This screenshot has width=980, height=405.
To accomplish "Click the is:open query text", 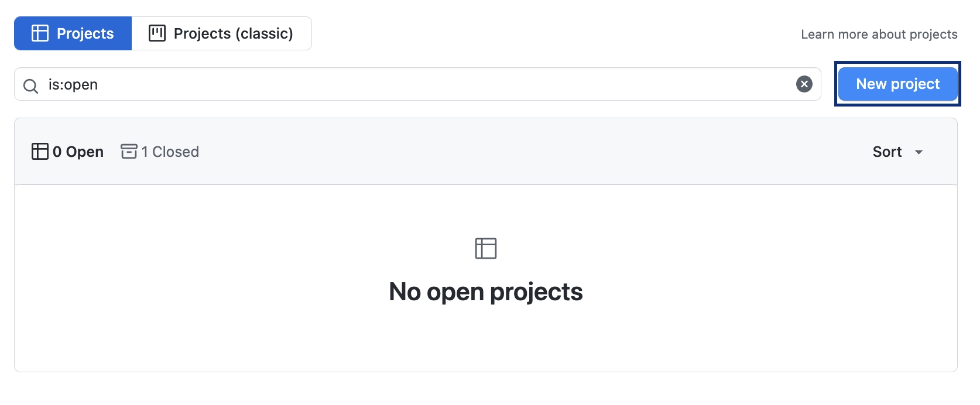I will pyautogui.click(x=73, y=84).
